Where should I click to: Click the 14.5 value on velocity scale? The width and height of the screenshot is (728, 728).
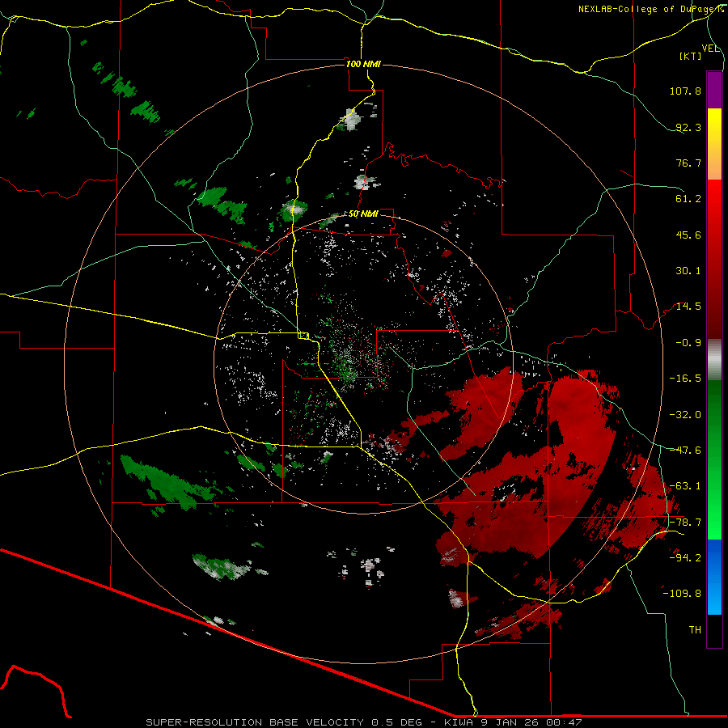pos(688,307)
